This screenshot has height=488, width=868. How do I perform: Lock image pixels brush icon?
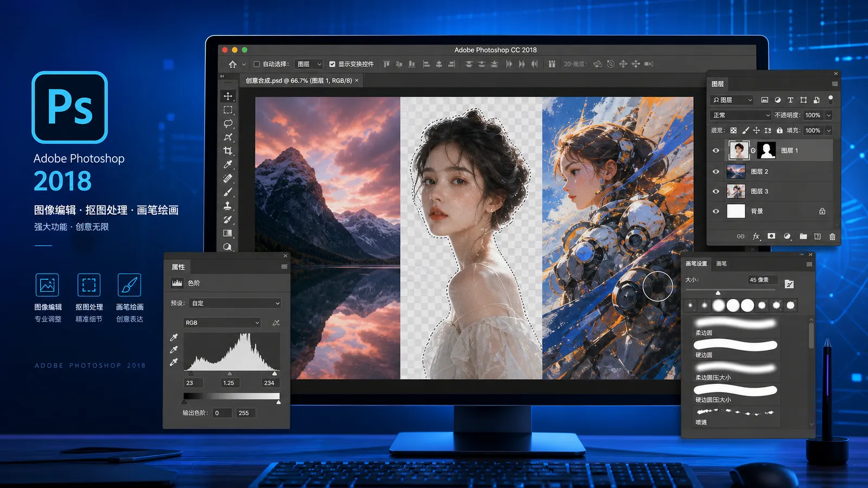tap(745, 131)
